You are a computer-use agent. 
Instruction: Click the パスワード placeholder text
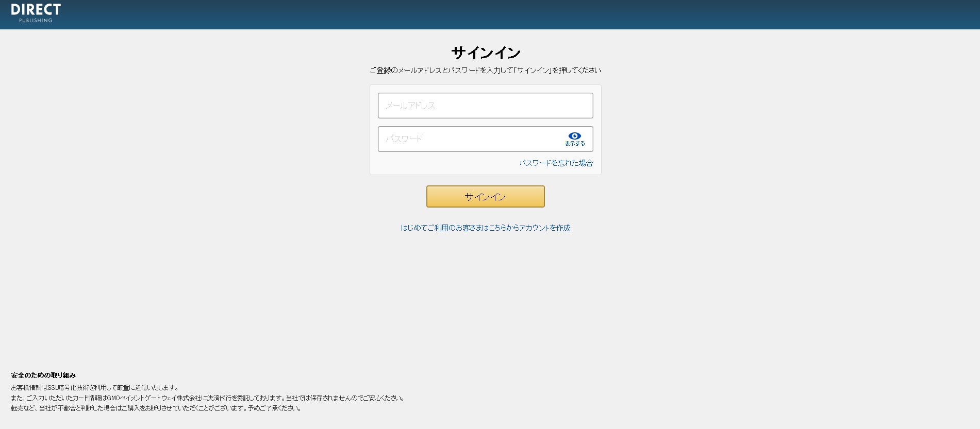[404, 139]
